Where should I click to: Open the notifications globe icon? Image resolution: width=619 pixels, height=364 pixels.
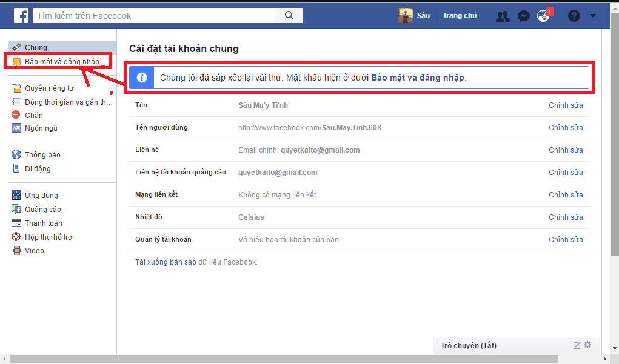[544, 16]
